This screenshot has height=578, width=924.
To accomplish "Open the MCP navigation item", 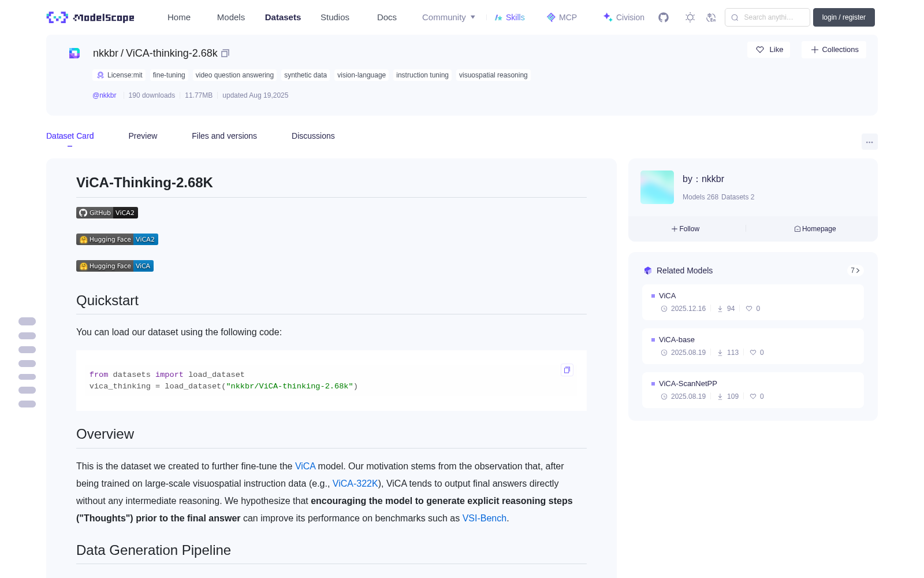I will [x=562, y=17].
